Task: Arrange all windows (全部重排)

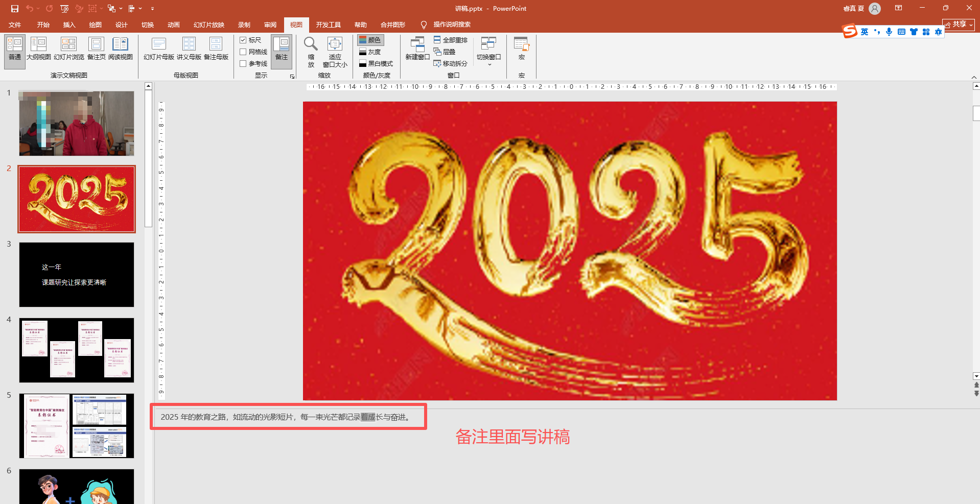Action: 451,40
